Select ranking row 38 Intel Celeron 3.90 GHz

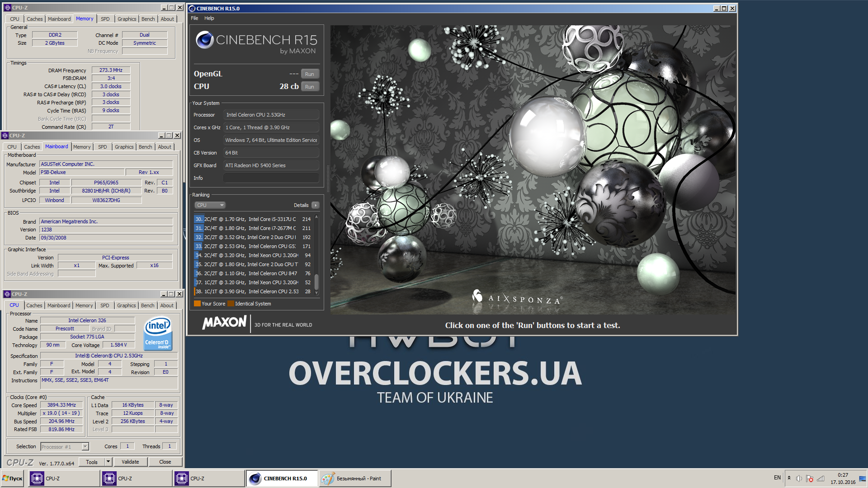point(253,291)
